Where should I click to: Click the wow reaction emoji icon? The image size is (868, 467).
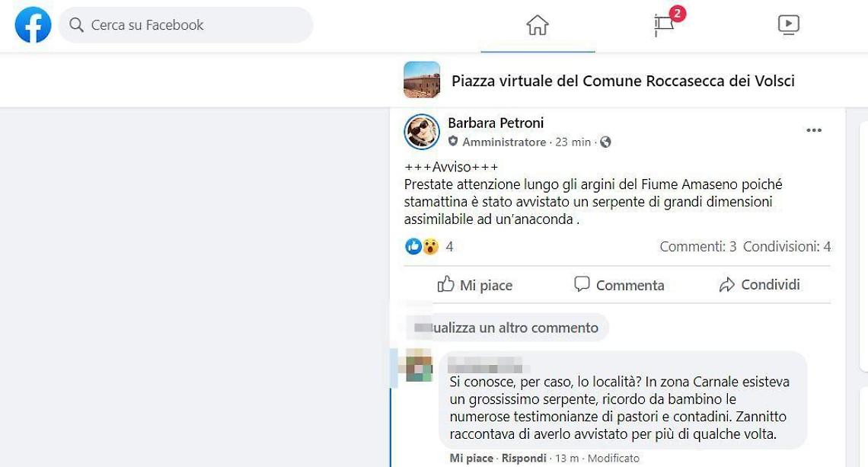tap(430, 247)
